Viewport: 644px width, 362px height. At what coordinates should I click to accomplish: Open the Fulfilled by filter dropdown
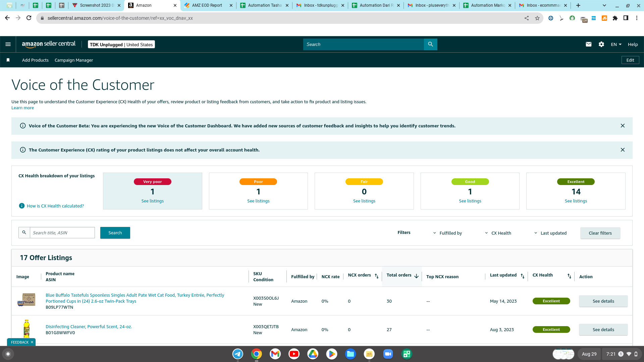447,233
